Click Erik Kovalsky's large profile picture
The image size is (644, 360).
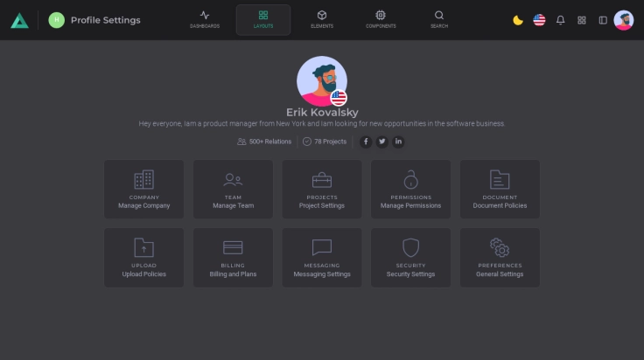point(321,80)
